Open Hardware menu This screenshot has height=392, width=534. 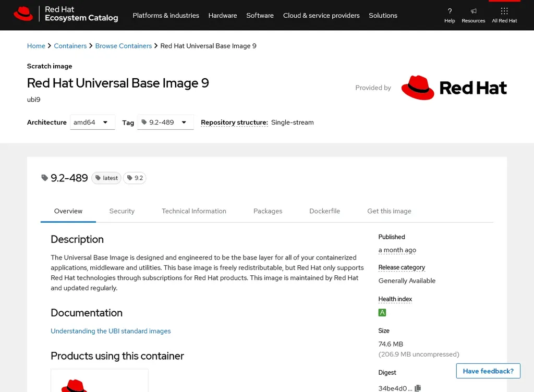pos(223,15)
